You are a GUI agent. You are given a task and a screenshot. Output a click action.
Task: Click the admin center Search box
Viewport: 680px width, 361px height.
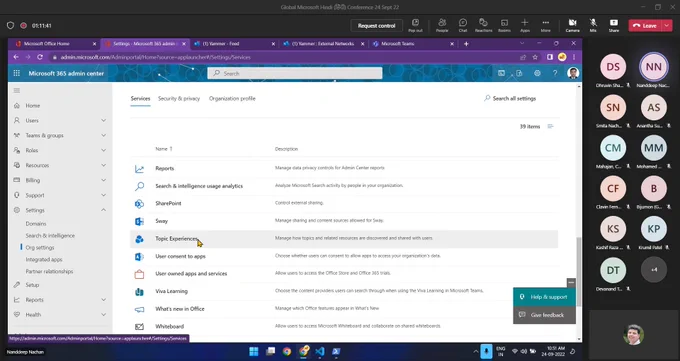(295, 73)
